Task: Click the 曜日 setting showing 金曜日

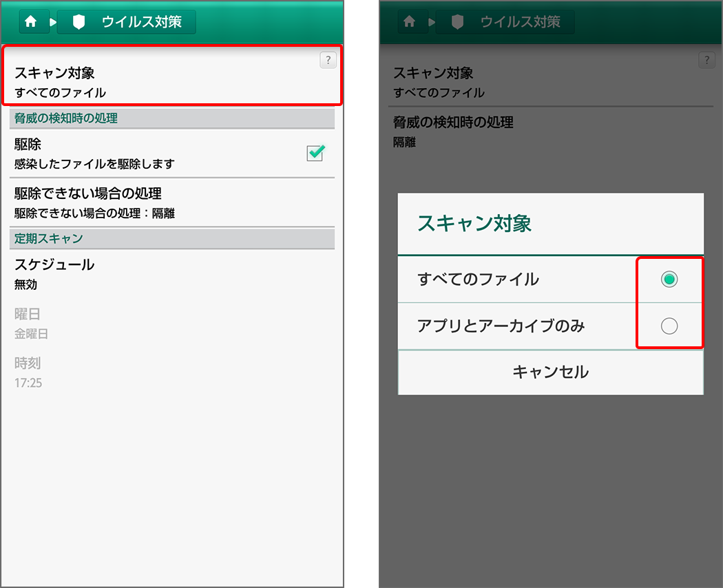Action: click(69, 323)
